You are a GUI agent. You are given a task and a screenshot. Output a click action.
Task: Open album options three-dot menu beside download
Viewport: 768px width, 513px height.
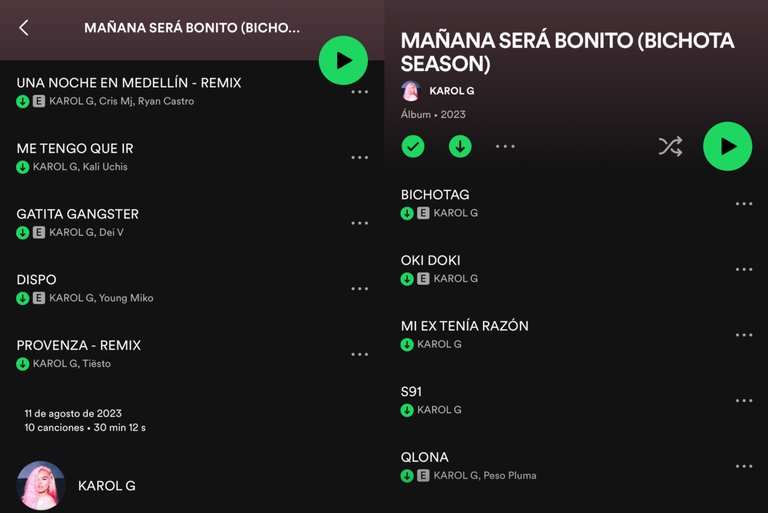tap(505, 146)
